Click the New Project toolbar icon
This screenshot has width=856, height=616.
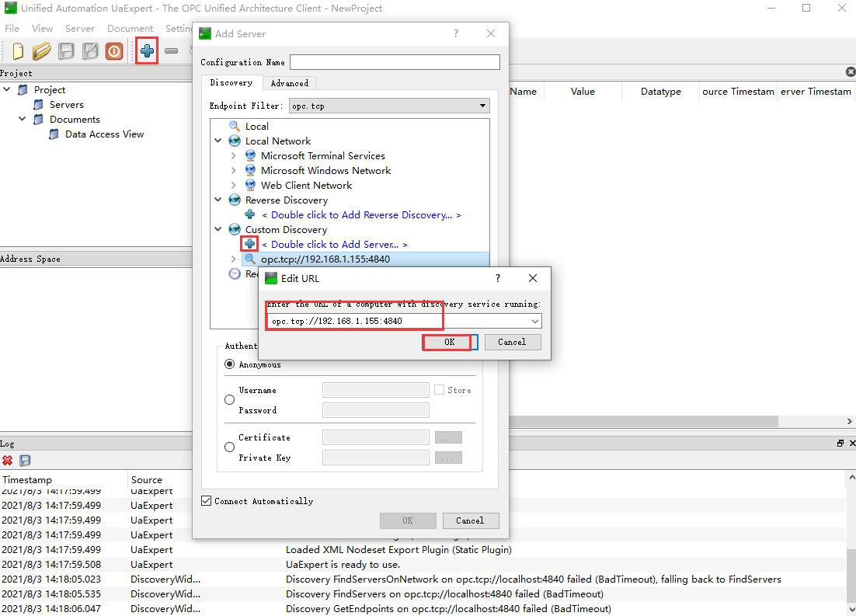point(18,51)
